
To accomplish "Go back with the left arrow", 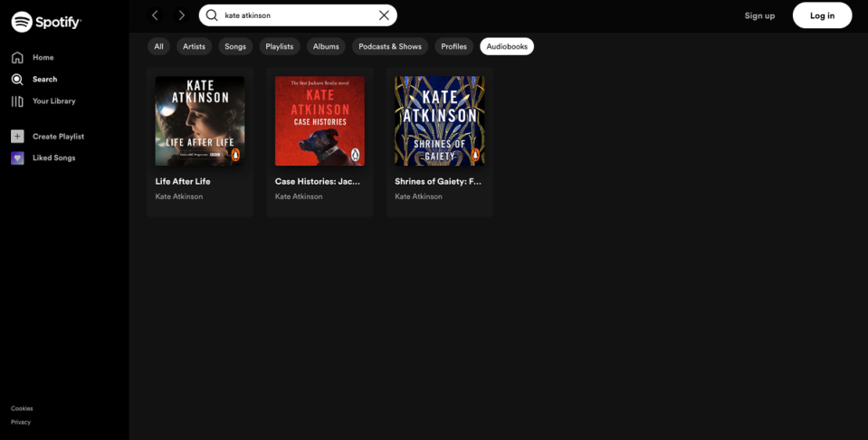I will [x=155, y=15].
